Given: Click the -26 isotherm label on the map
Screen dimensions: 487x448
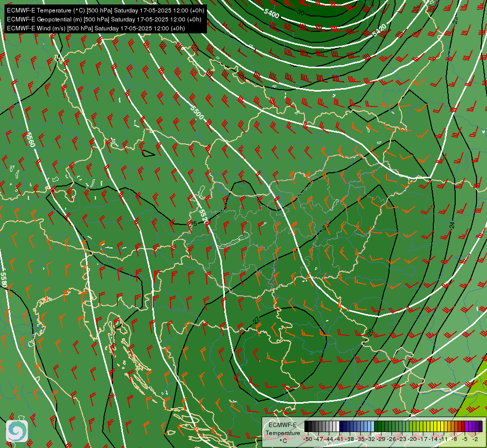Looking at the screenshot, I should (370, 333).
